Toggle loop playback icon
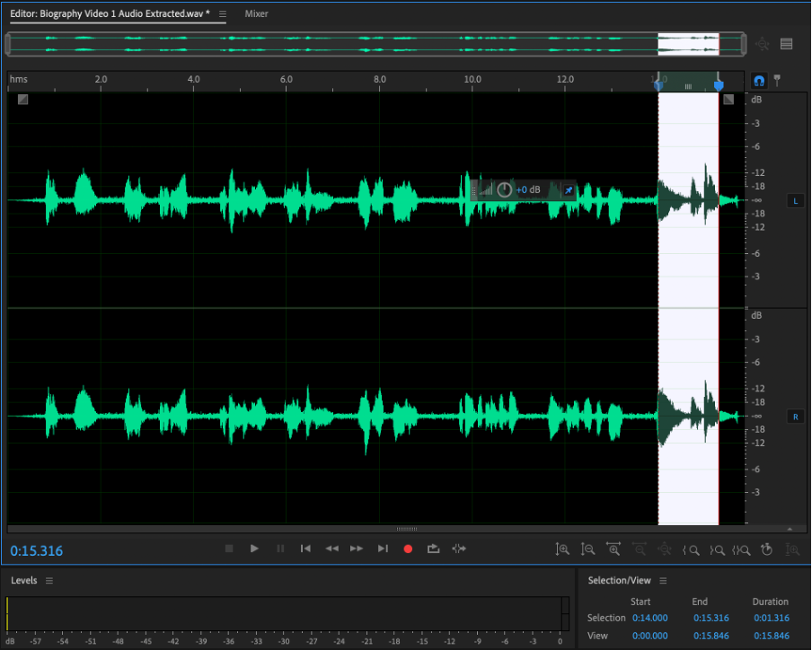Image resolution: width=812 pixels, height=650 pixels. [x=434, y=549]
